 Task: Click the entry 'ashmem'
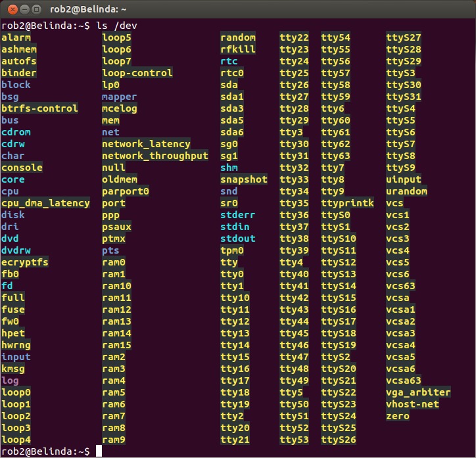(19, 49)
